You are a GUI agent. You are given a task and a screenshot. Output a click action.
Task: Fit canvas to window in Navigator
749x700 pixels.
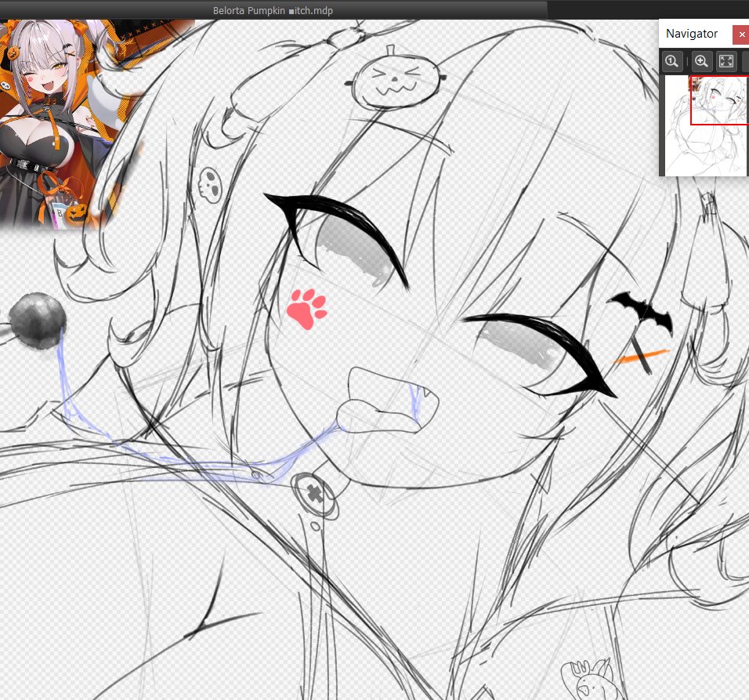tap(726, 61)
